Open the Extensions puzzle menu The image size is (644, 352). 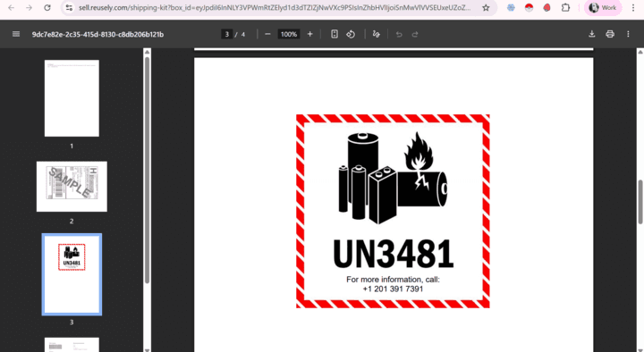pos(565,8)
